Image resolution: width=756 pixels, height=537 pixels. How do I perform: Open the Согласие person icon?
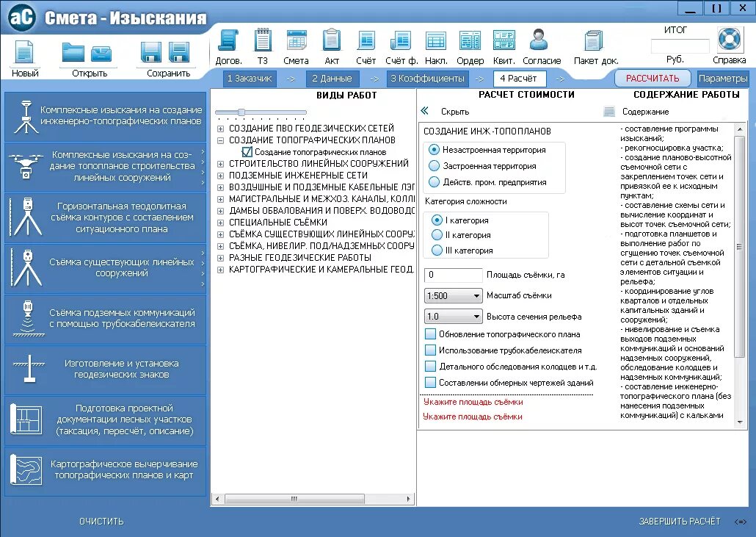tap(539, 40)
